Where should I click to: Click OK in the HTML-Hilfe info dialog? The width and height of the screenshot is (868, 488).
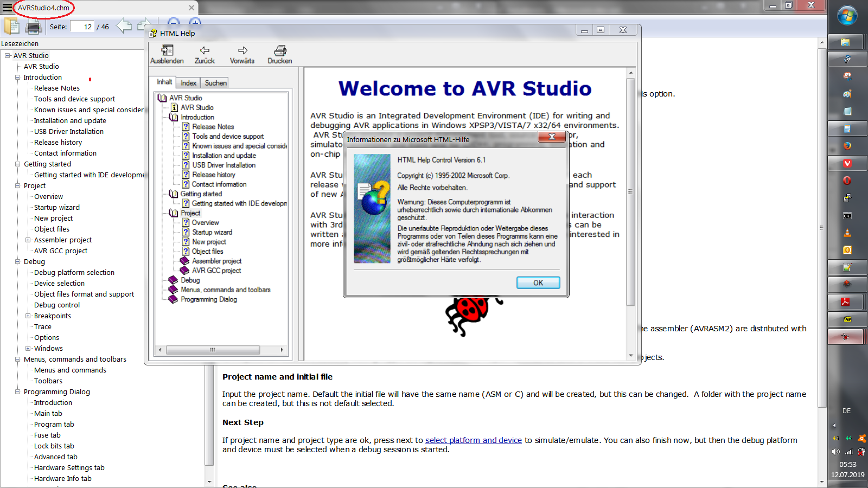(x=538, y=282)
